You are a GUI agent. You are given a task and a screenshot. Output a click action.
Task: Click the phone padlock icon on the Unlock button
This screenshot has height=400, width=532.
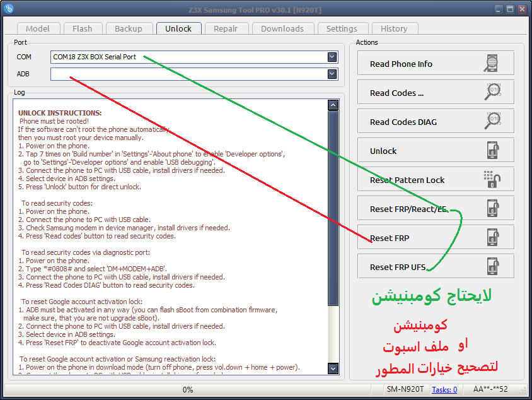pos(493,150)
